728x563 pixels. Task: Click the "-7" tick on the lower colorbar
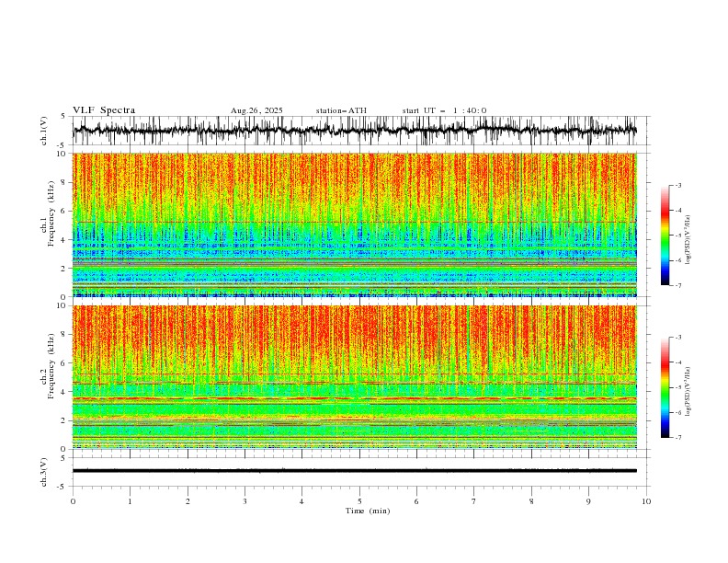[677, 437]
